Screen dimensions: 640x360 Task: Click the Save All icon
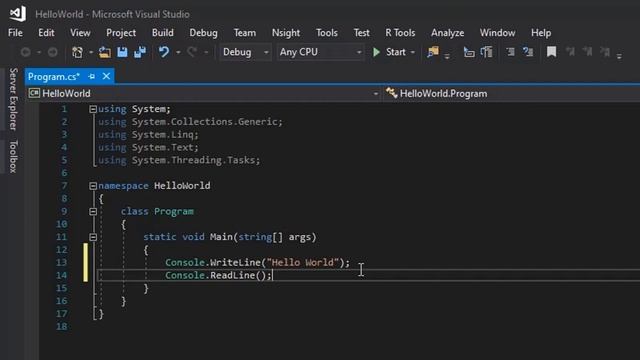(x=140, y=52)
